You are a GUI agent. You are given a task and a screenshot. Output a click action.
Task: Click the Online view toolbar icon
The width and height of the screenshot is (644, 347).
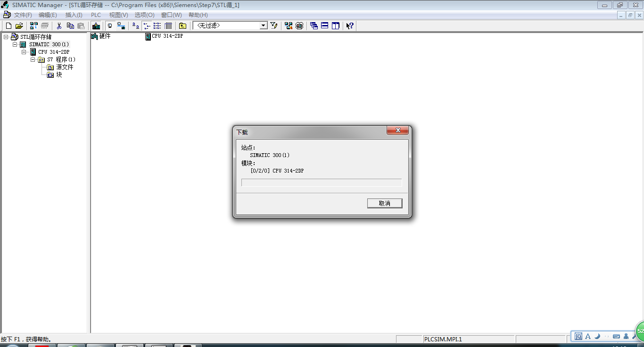point(121,26)
